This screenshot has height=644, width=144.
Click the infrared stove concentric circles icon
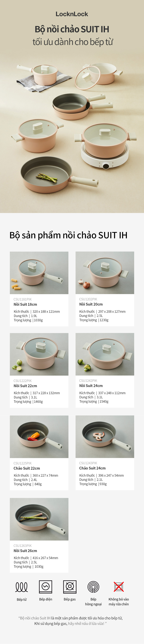coord(93,587)
